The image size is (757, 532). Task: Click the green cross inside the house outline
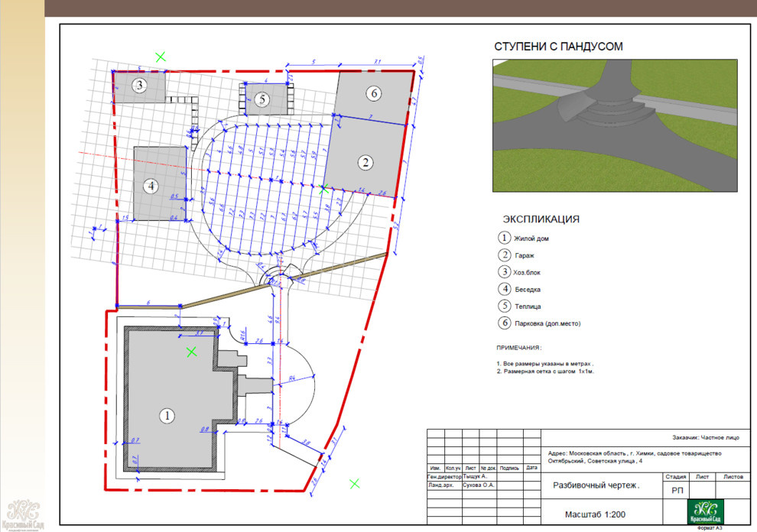click(x=192, y=352)
